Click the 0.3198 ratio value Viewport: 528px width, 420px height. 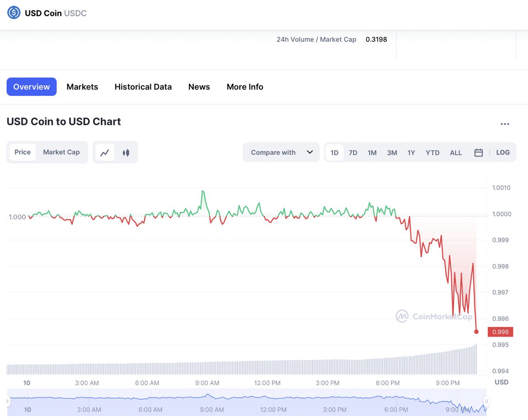(x=376, y=39)
